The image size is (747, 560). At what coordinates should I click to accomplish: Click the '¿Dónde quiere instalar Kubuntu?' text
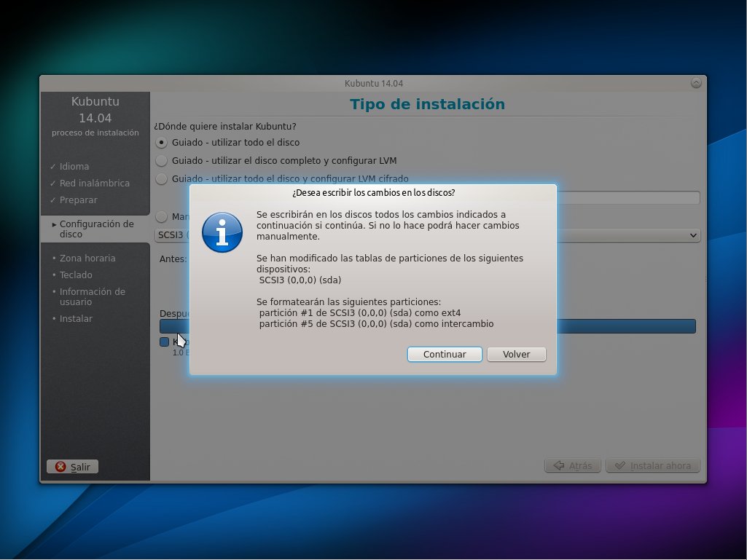pyautogui.click(x=225, y=127)
